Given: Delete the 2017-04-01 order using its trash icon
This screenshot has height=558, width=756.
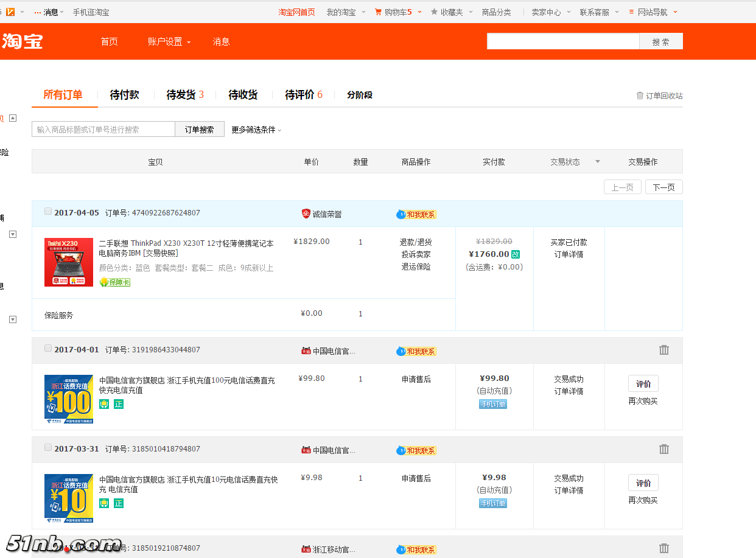Looking at the screenshot, I should coord(664,350).
